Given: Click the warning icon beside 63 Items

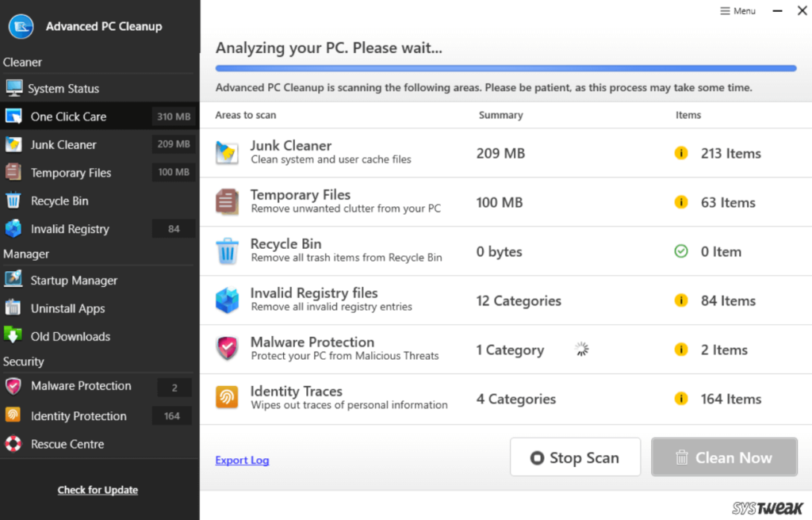Looking at the screenshot, I should [x=681, y=202].
